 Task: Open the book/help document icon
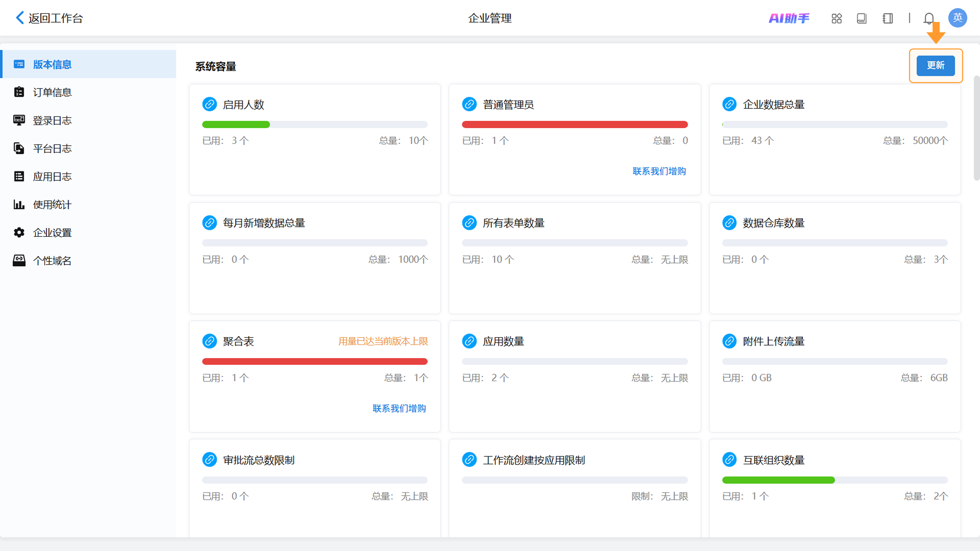(x=862, y=18)
